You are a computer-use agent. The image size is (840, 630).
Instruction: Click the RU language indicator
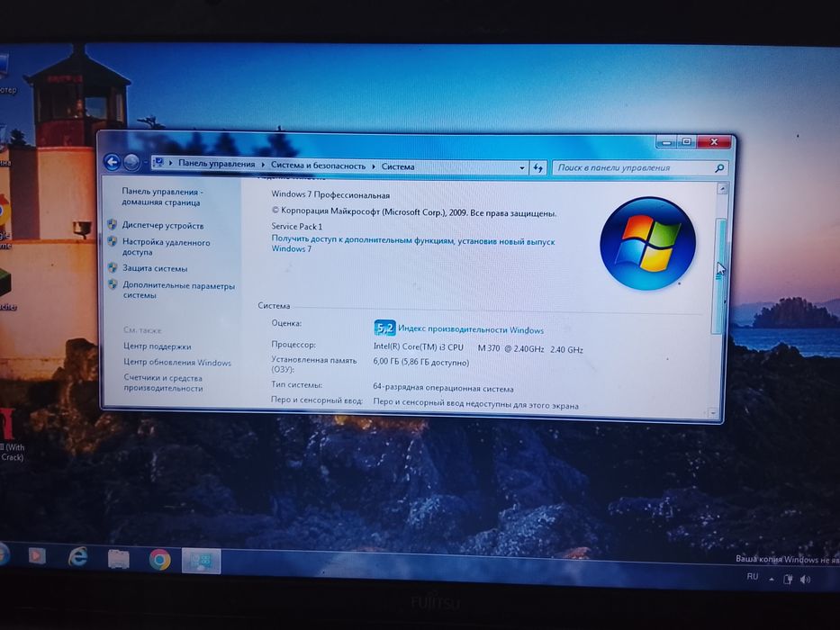tap(753, 576)
